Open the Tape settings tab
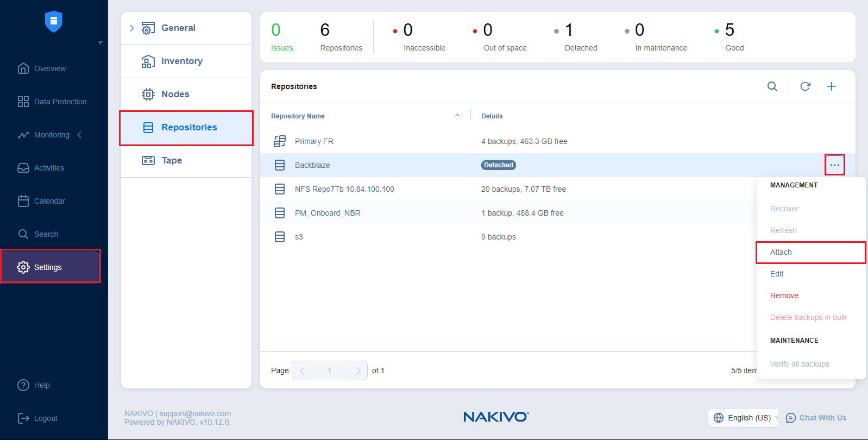This screenshot has width=868, height=440. [x=172, y=160]
